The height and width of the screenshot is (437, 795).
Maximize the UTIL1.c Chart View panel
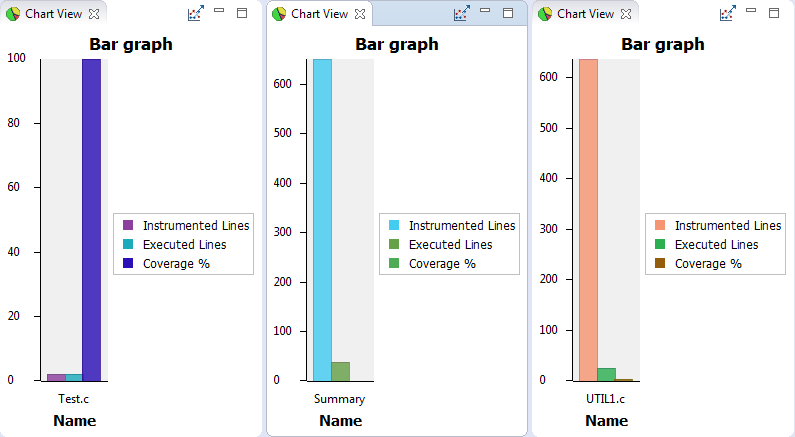pos(773,13)
